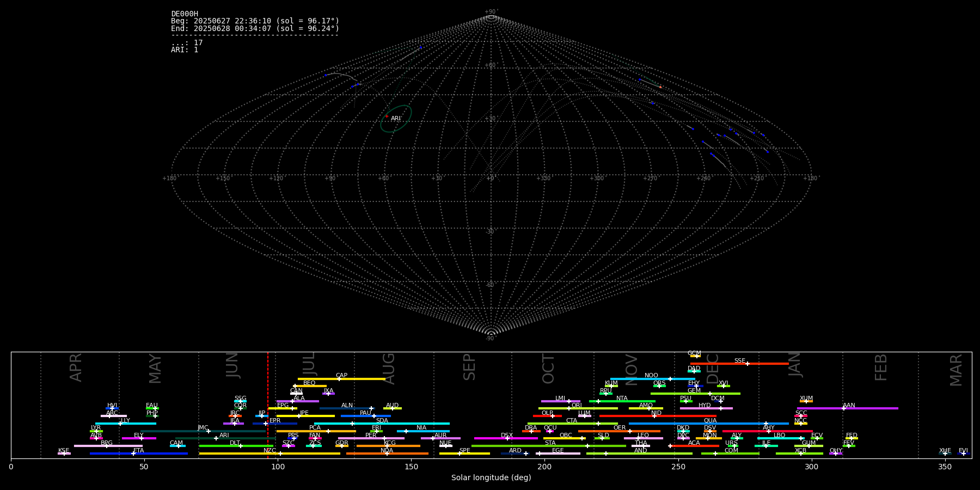Click the dark teal JMC shower bar

tap(204, 431)
